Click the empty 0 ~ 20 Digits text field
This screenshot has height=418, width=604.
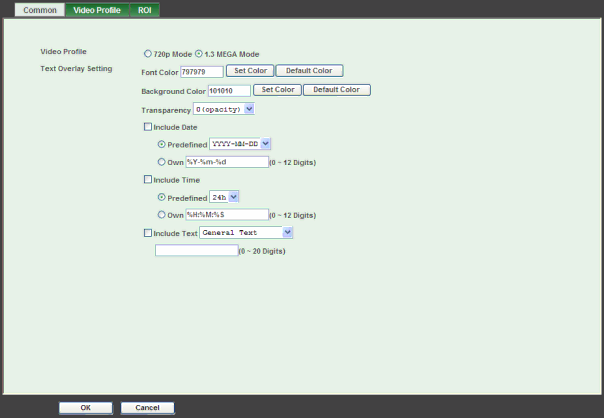pyautogui.click(x=196, y=250)
